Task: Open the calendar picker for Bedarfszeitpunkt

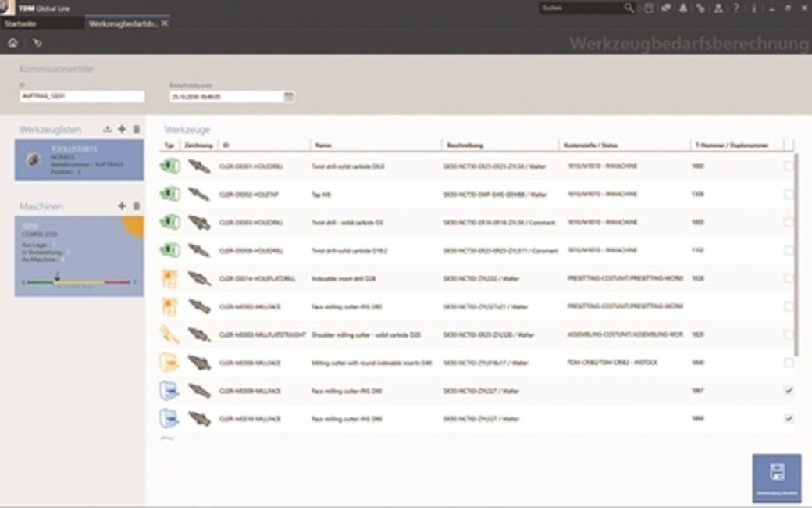Action: tap(289, 96)
